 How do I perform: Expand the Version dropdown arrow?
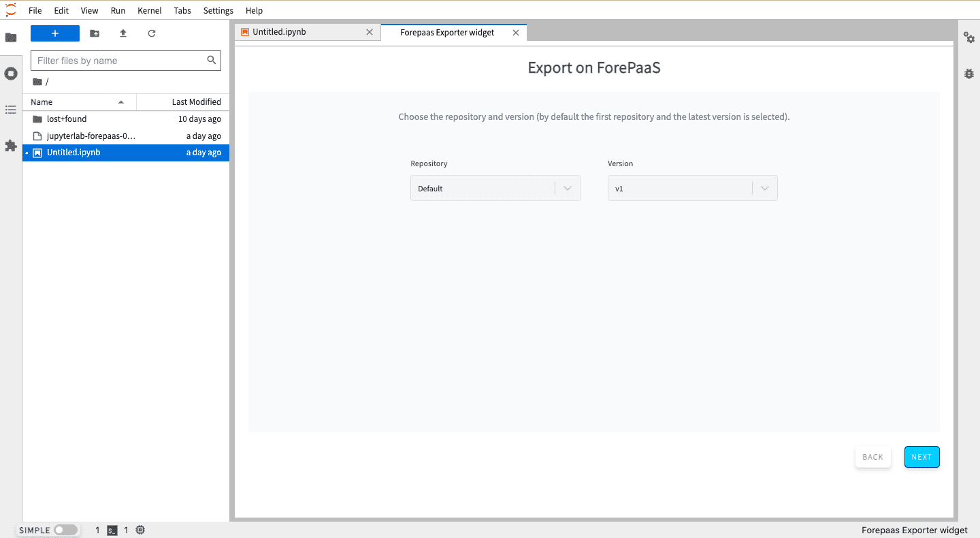(x=765, y=189)
